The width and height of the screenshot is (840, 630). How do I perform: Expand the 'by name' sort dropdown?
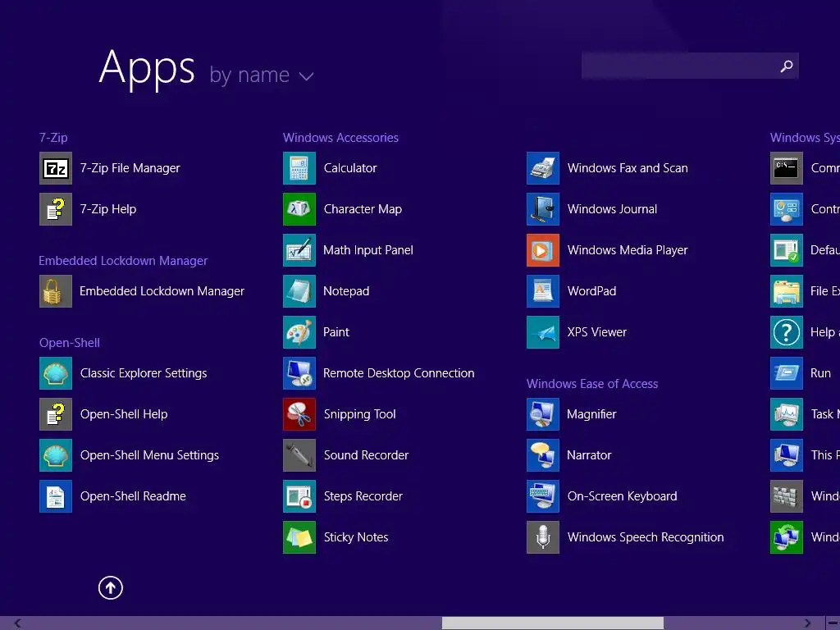[x=262, y=75]
